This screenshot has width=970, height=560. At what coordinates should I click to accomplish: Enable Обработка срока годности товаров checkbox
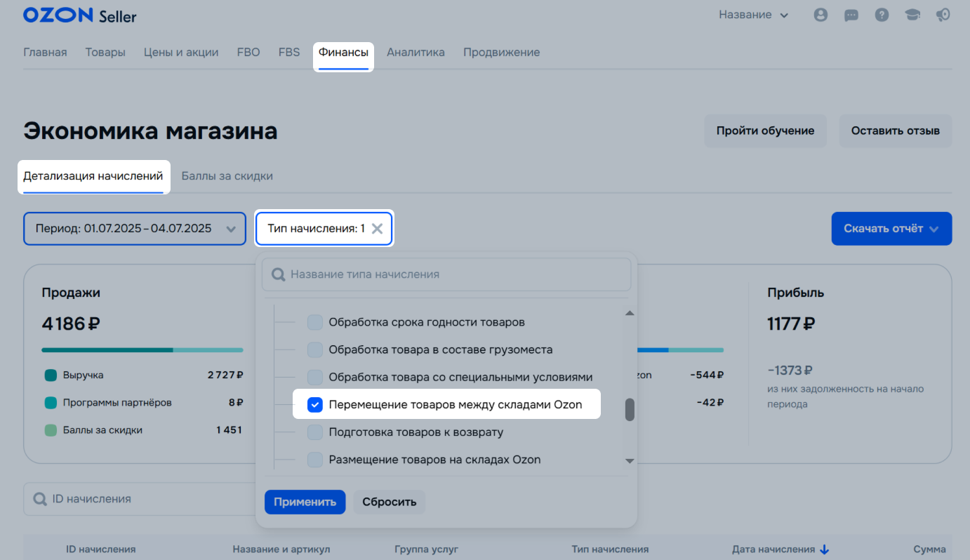point(315,323)
